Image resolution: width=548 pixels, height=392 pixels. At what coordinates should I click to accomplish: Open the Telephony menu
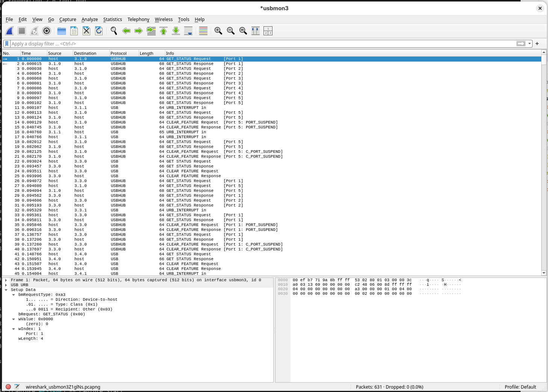138,19
